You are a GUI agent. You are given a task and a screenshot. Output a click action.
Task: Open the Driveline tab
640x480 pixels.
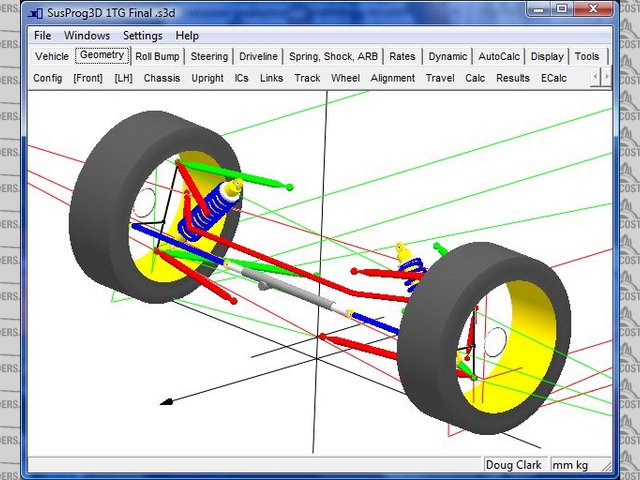pos(258,56)
